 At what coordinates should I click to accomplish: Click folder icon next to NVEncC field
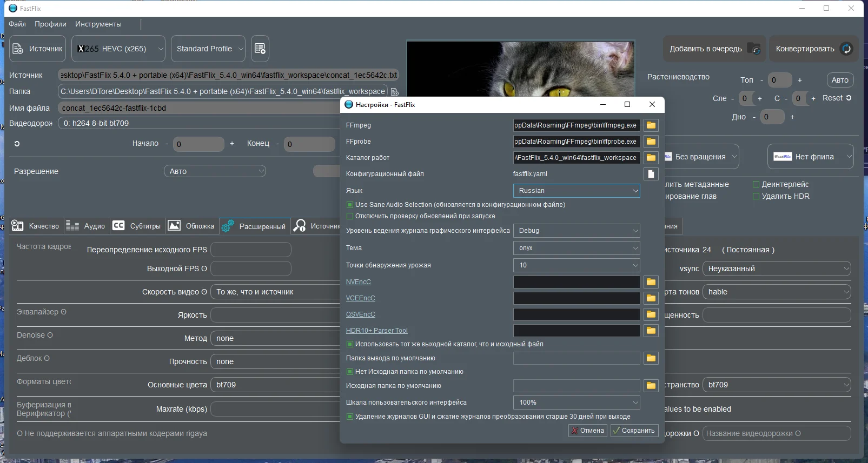pyautogui.click(x=651, y=282)
